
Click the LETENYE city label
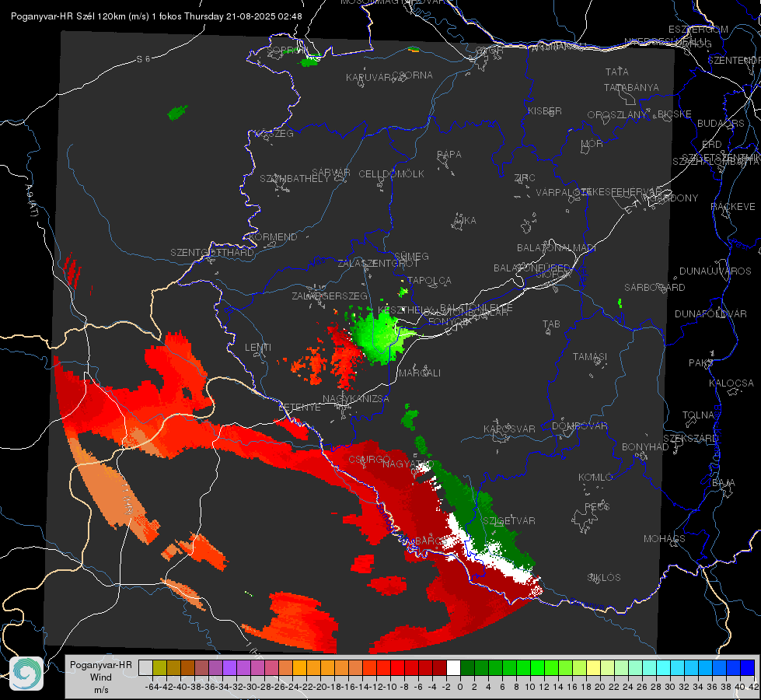coord(299,407)
